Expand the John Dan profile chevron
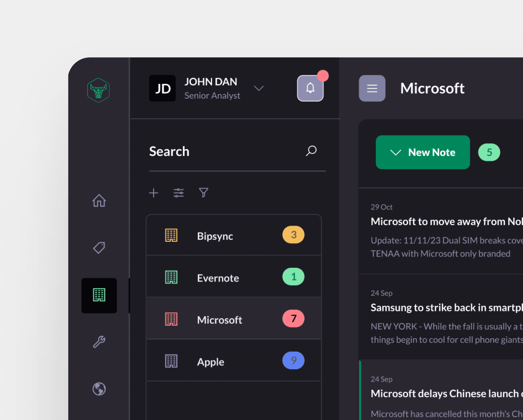 259,88
